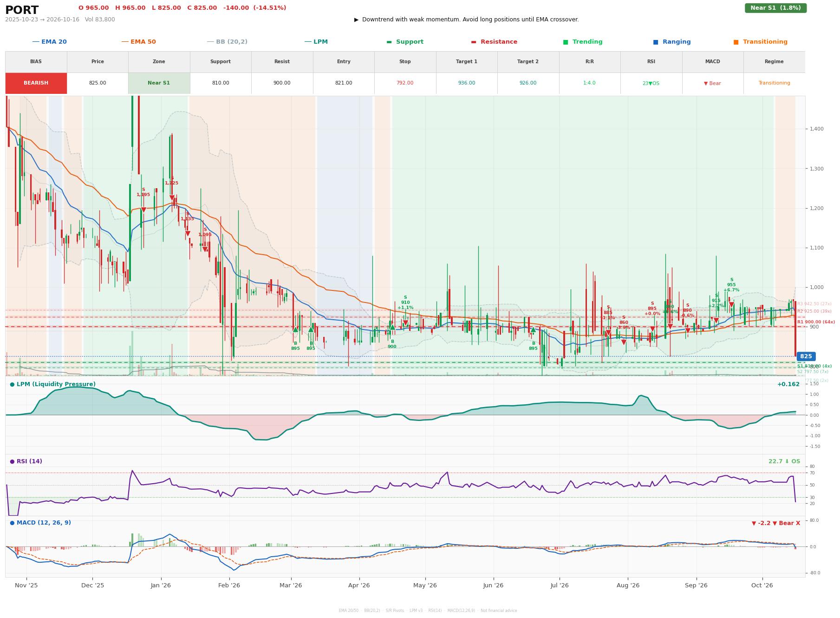Click the Near S1 zone cell
This screenshot has width=840, height=618.
pyautogui.click(x=159, y=83)
